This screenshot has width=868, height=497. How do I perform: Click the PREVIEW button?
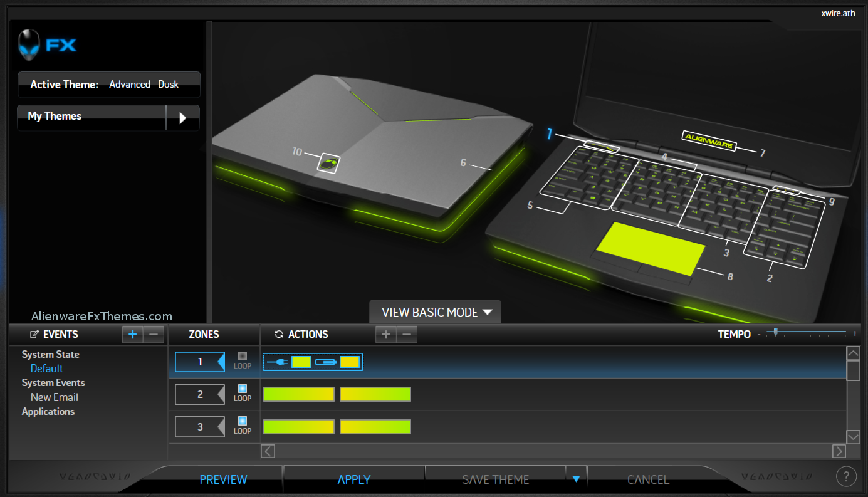(x=223, y=479)
